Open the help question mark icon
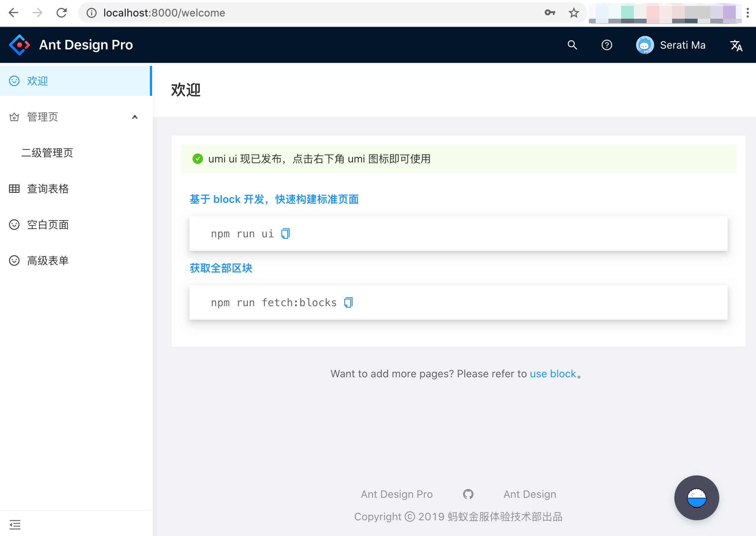Viewport: 756px width, 536px height. click(x=607, y=45)
